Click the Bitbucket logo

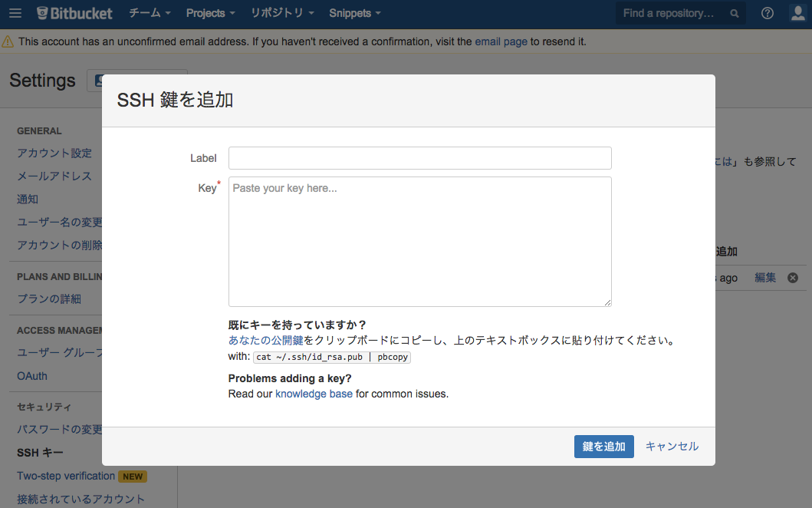pyautogui.click(x=74, y=12)
